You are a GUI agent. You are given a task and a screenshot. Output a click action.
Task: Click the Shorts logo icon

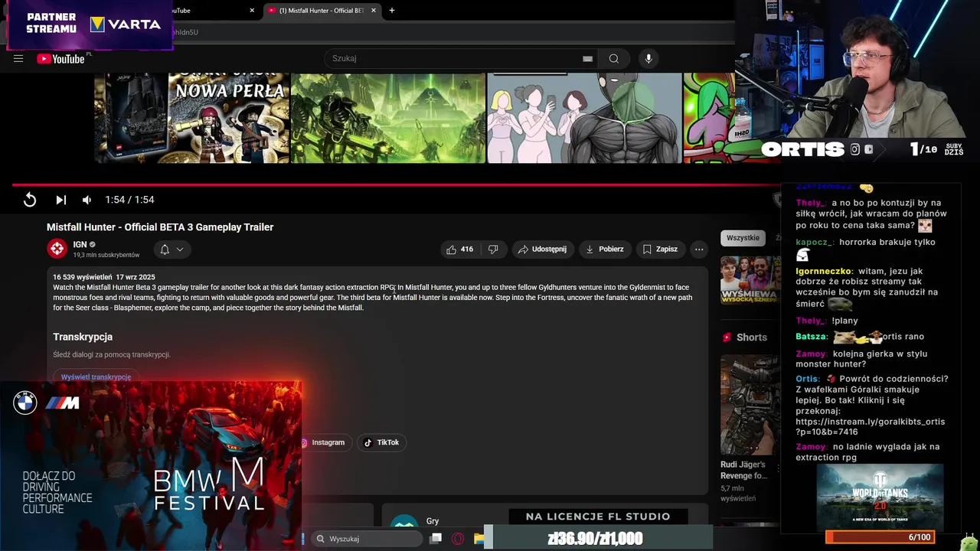(x=727, y=337)
